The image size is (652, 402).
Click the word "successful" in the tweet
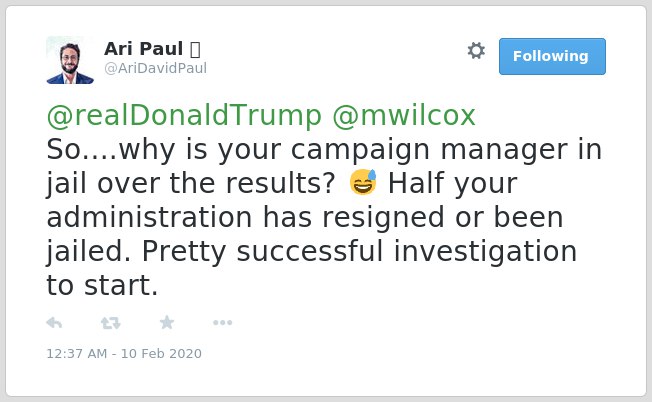310,251
